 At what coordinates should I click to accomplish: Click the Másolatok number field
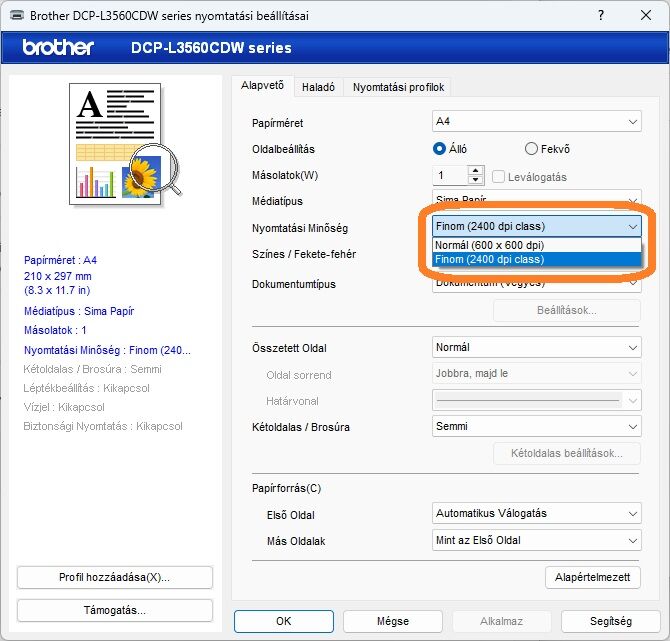tap(450, 175)
